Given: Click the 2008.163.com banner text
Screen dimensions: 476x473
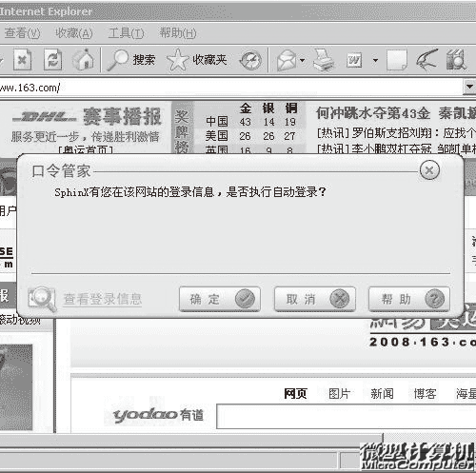Looking at the screenshot, I should click(423, 342).
